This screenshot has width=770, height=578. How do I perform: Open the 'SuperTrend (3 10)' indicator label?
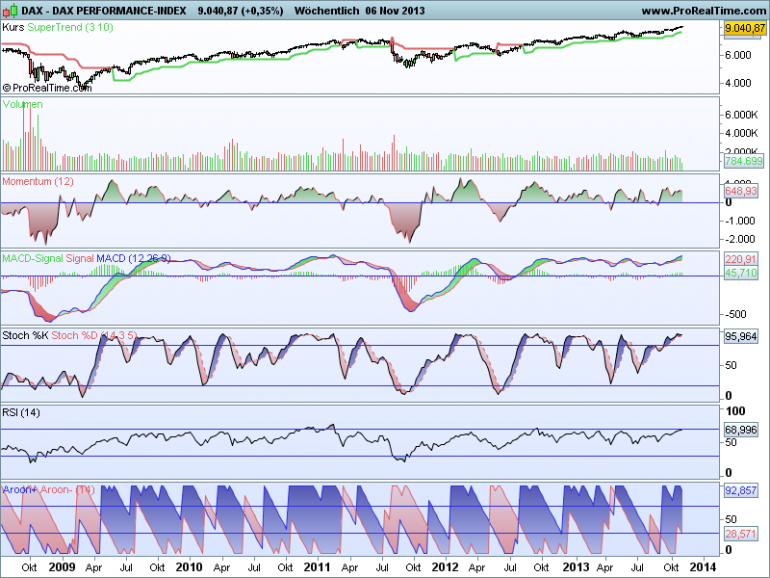(70, 28)
